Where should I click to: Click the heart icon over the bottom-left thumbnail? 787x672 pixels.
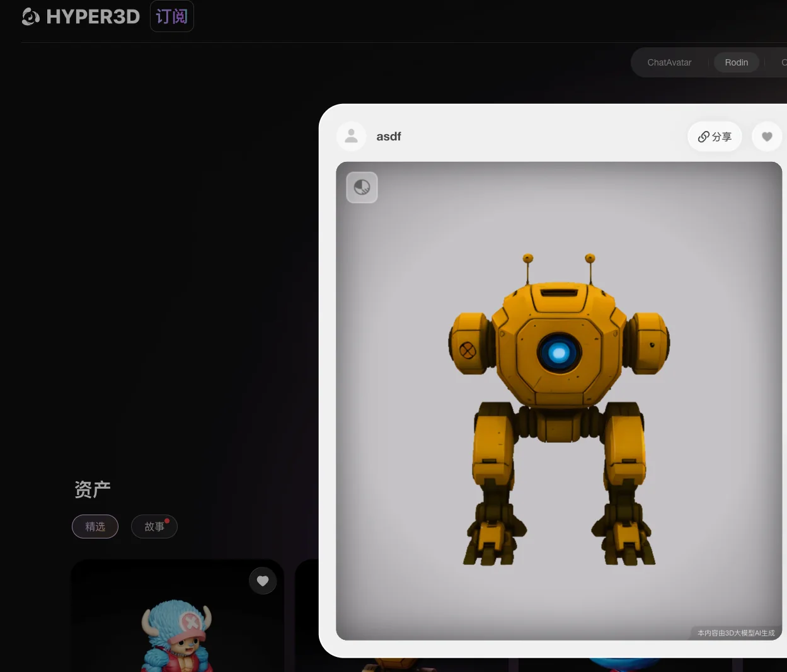pyautogui.click(x=263, y=581)
